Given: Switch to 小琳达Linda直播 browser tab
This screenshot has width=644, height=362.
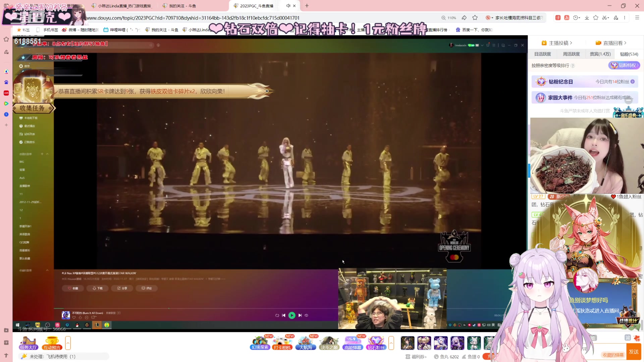Looking at the screenshot, I should [x=122, y=6].
